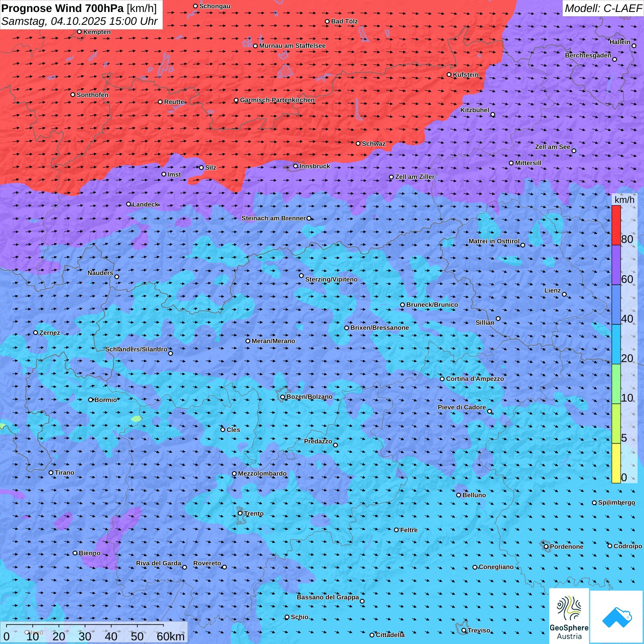Click the Schlanders/Silandro label
The width and height of the screenshot is (644, 644).
click(136, 349)
